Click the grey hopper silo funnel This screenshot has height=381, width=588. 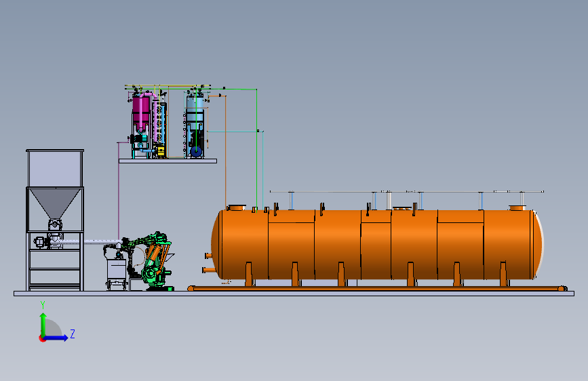pyautogui.click(x=55, y=203)
